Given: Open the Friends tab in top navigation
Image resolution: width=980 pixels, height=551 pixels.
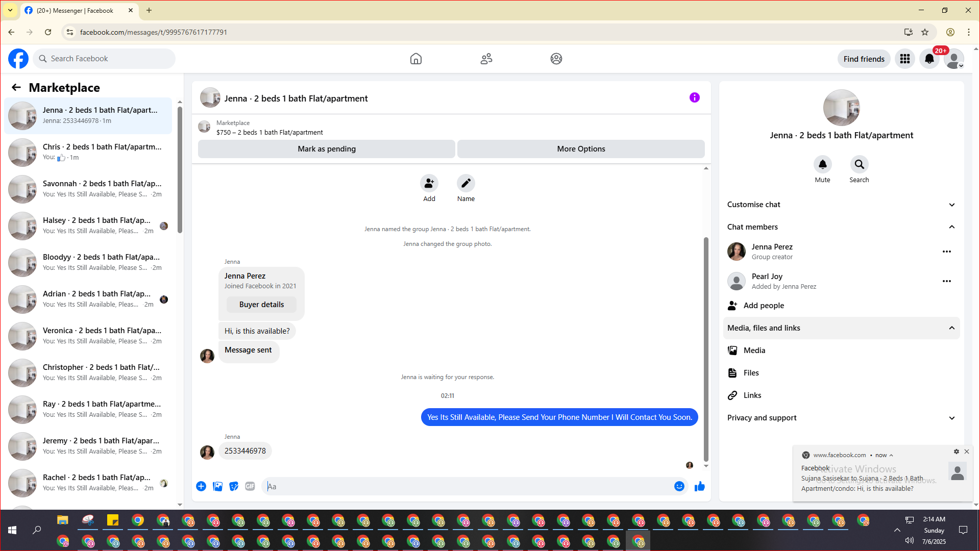Looking at the screenshot, I should pos(486,59).
